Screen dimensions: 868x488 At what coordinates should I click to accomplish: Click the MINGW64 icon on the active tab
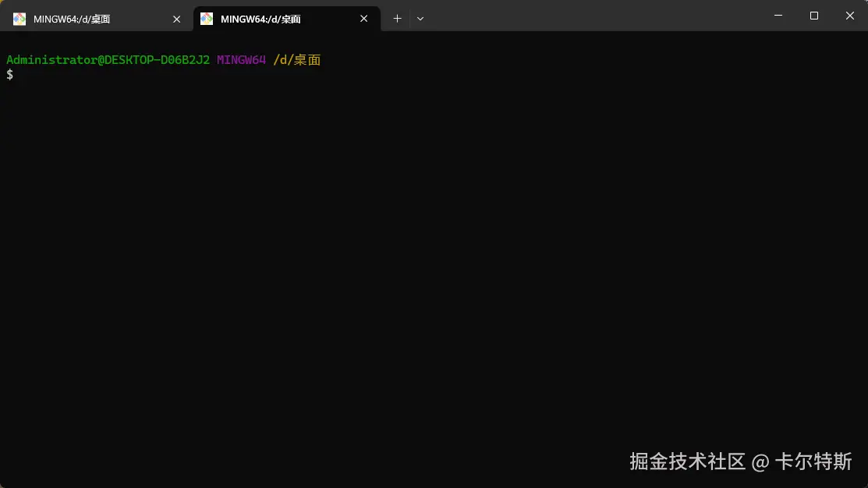[206, 18]
